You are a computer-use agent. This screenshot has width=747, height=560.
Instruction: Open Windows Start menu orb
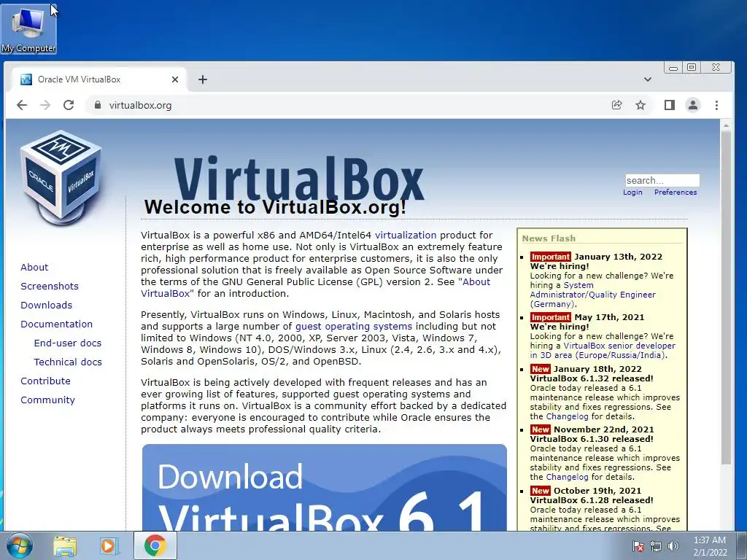[x=19, y=545]
